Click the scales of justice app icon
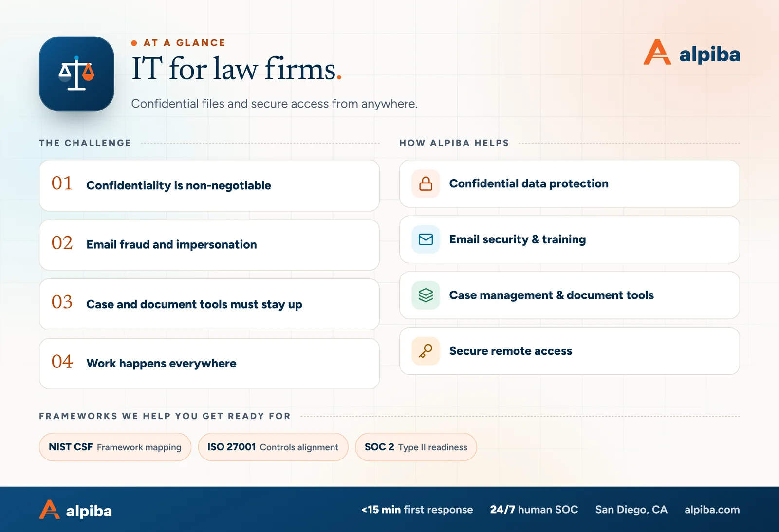The height and width of the screenshot is (532, 779). (76, 74)
